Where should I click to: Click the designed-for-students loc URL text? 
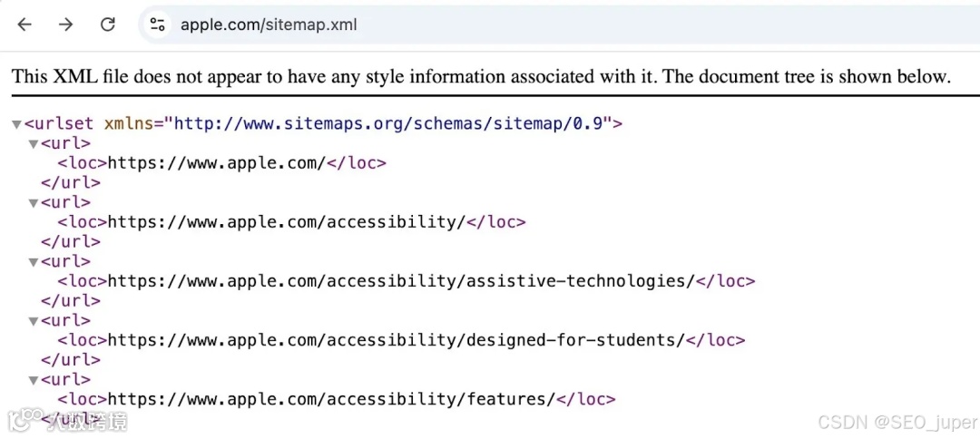[396, 341]
